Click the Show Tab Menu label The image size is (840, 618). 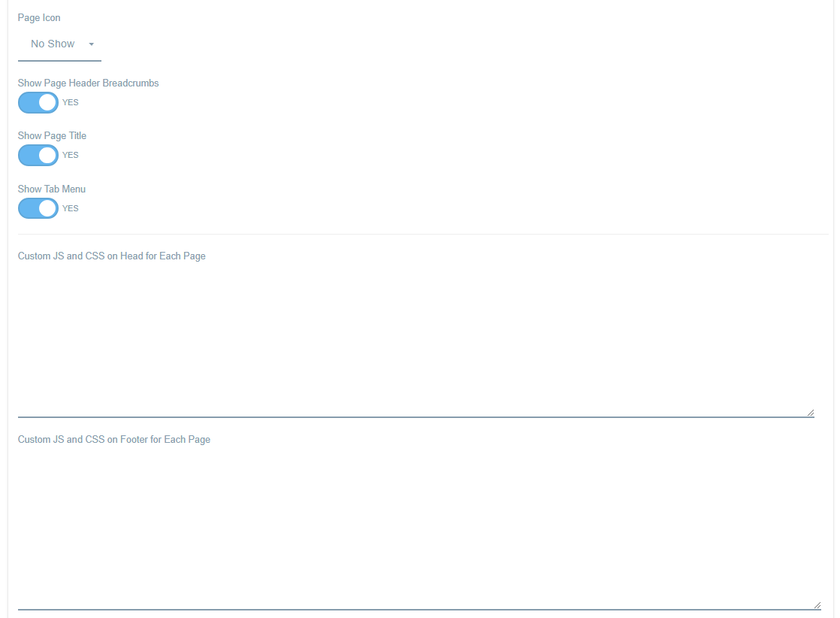pos(51,189)
